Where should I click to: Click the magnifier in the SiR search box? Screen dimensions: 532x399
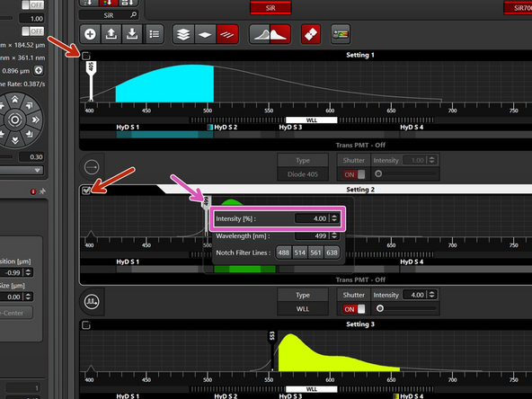coord(133,14)
